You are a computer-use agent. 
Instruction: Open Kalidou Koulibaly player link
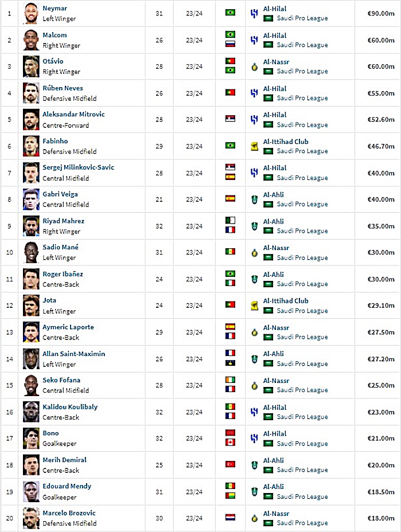point(70,407)
